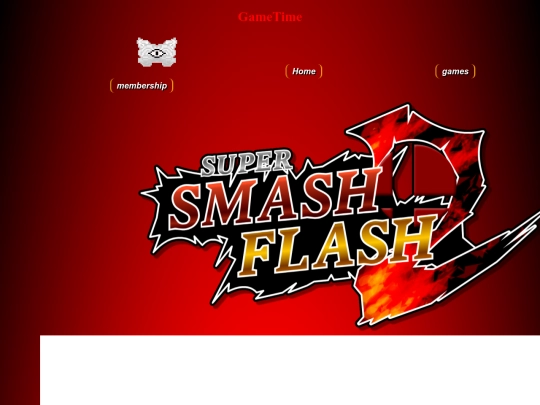Click the top curve of the flaming 2
Viewport: 540px width, 405px height.
(418, 126)
